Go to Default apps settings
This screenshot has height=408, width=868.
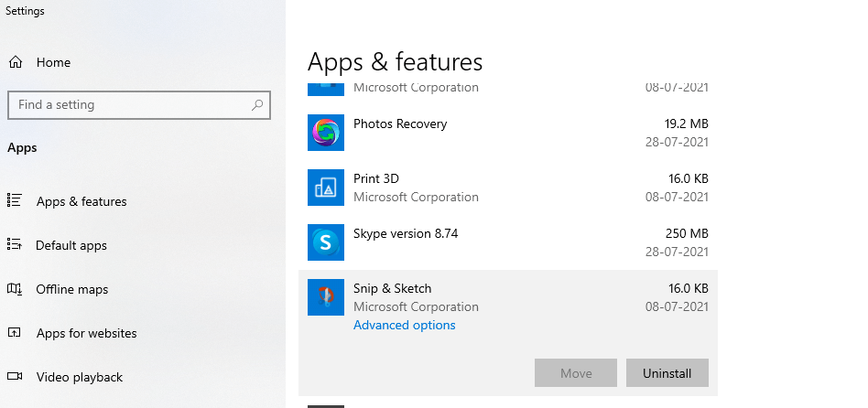click(x=71, y=245)
